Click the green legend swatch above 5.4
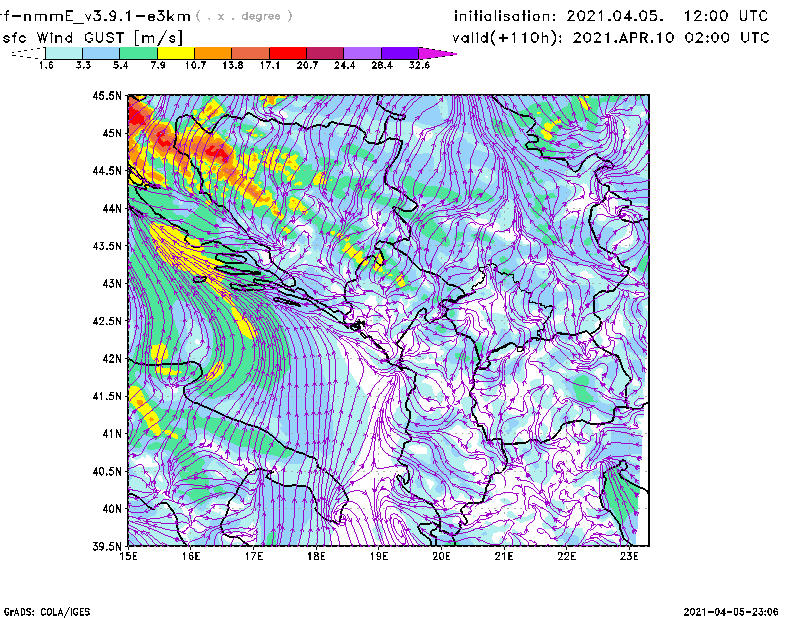This screenshot has width=800, height=618. 138,53
